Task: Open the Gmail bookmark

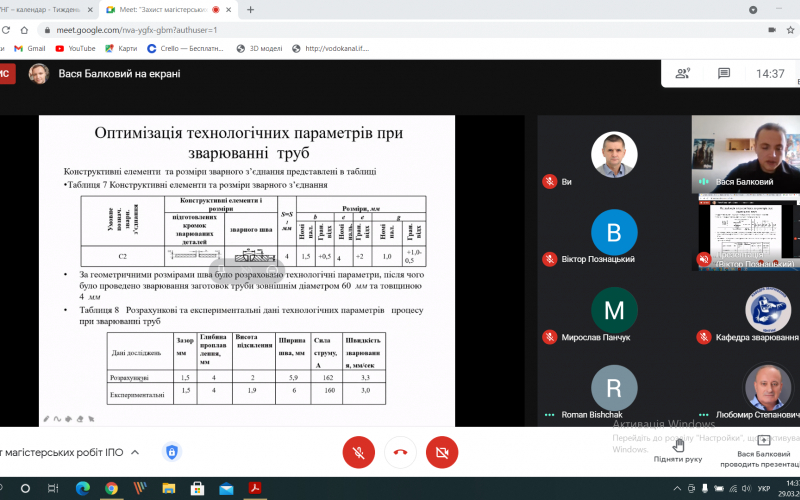Action: (30, 48)
